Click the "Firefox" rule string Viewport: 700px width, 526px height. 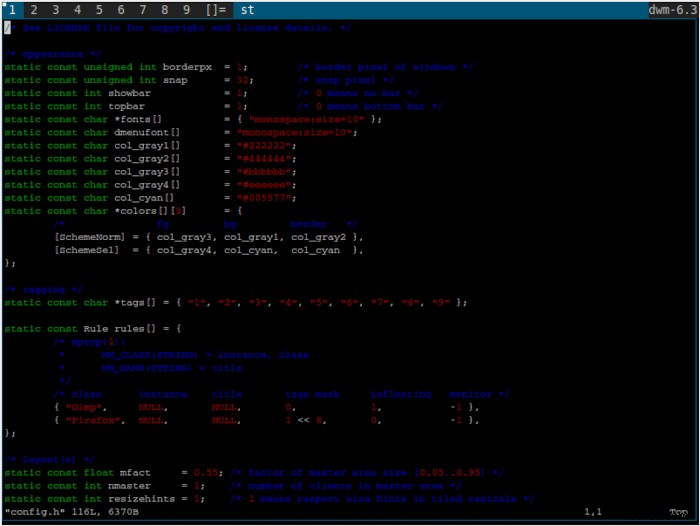pos(93,420)
